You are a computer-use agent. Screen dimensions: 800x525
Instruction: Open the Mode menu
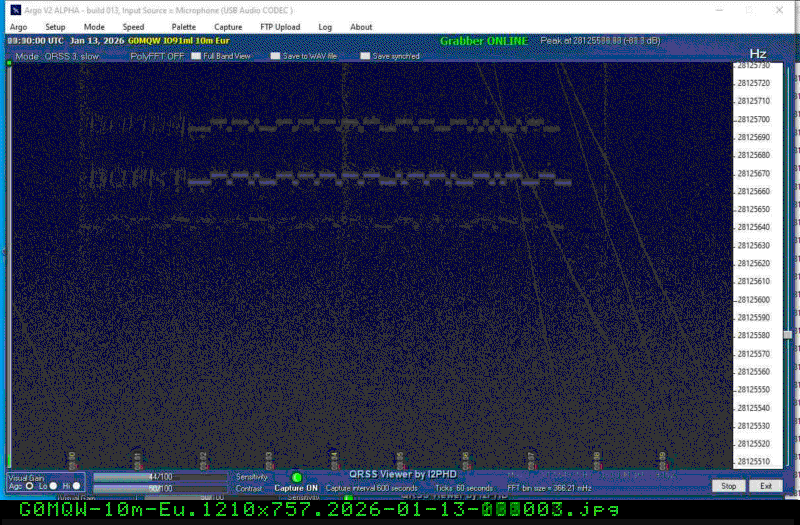(94, 27)
